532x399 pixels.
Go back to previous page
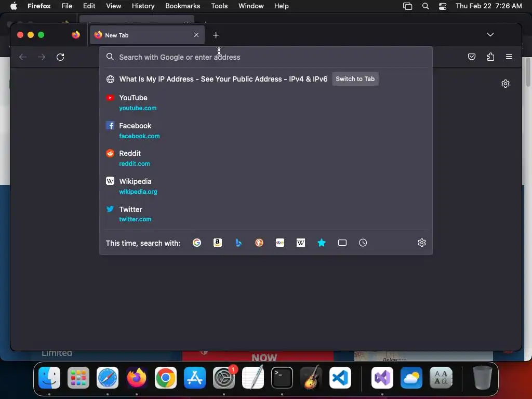23,57
